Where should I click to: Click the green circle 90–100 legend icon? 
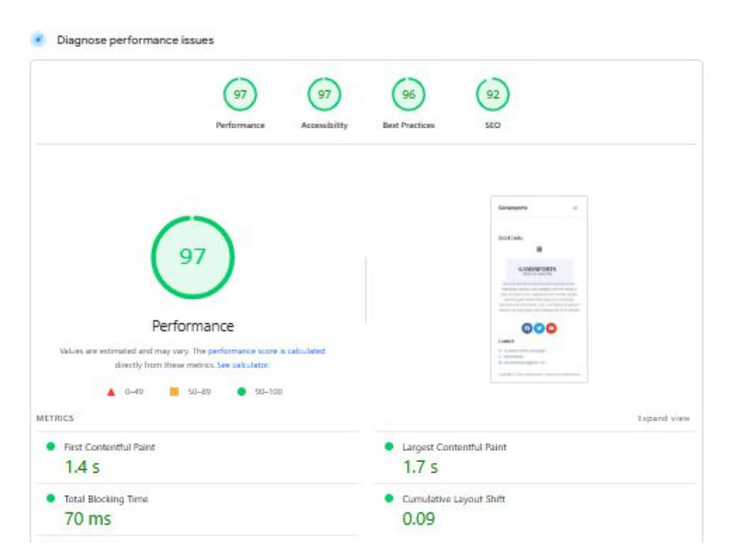[241, 391]
